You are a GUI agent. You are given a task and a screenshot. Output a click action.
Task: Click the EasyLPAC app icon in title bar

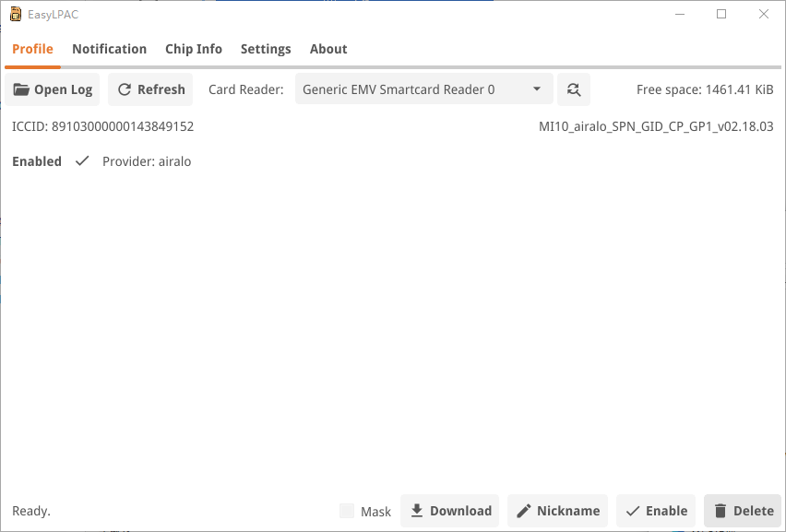16,14
